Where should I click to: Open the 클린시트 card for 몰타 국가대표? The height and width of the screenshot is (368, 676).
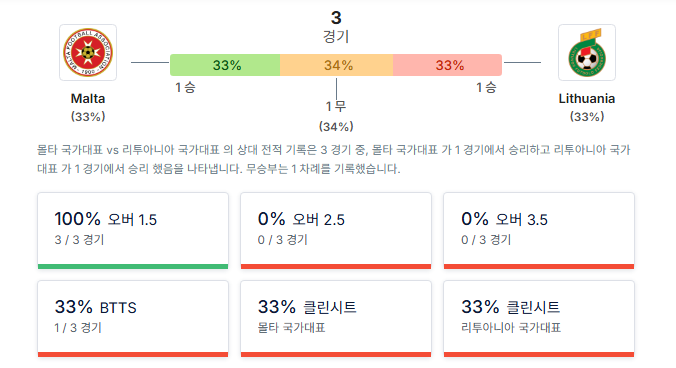click(336, 319)
